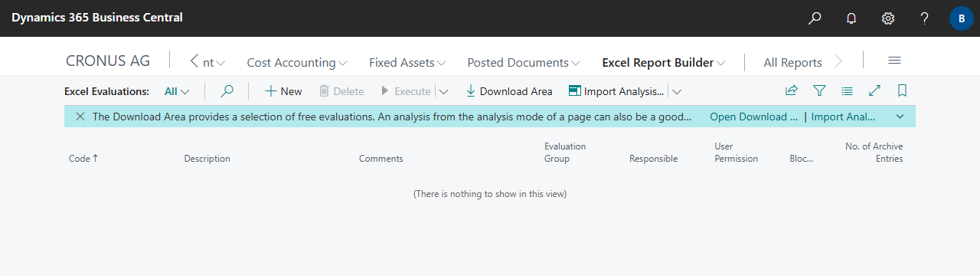The width and height of the screenshot is (980, 276).
Task: Sort by the Code column header
Action: [x=83, y=159]
